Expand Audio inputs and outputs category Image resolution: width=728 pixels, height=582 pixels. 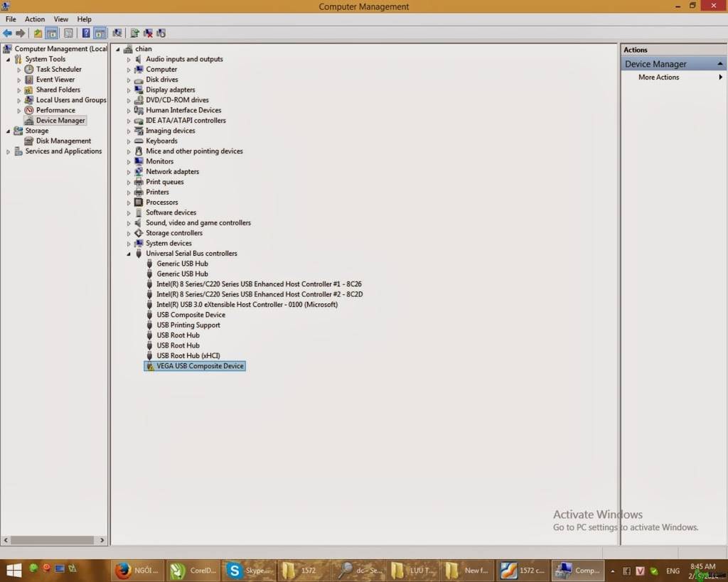click(129, 60)
